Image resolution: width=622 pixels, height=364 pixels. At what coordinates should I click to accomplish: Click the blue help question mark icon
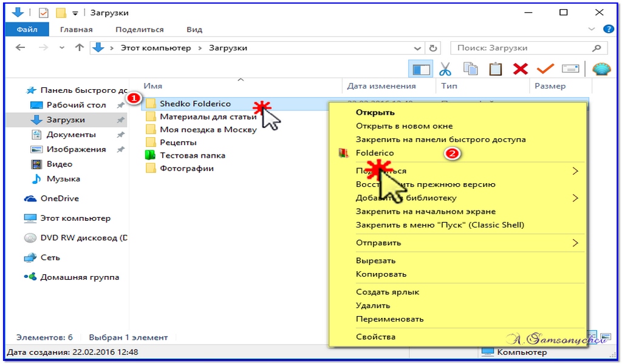tap(609, 29)
